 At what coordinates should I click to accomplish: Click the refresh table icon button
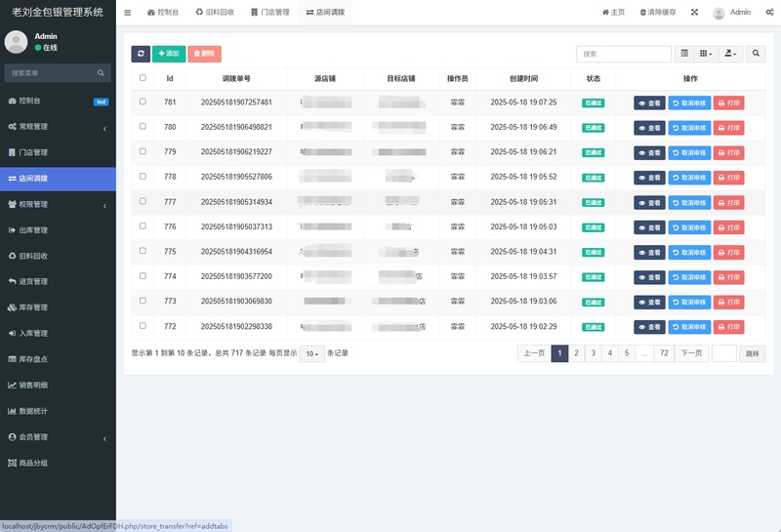click(x=141, y=54)
